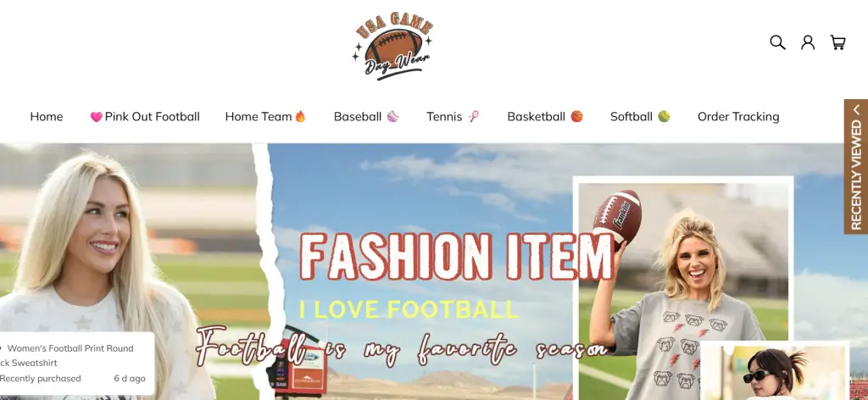Click the Fashion Item banner headline

[457, 257]
